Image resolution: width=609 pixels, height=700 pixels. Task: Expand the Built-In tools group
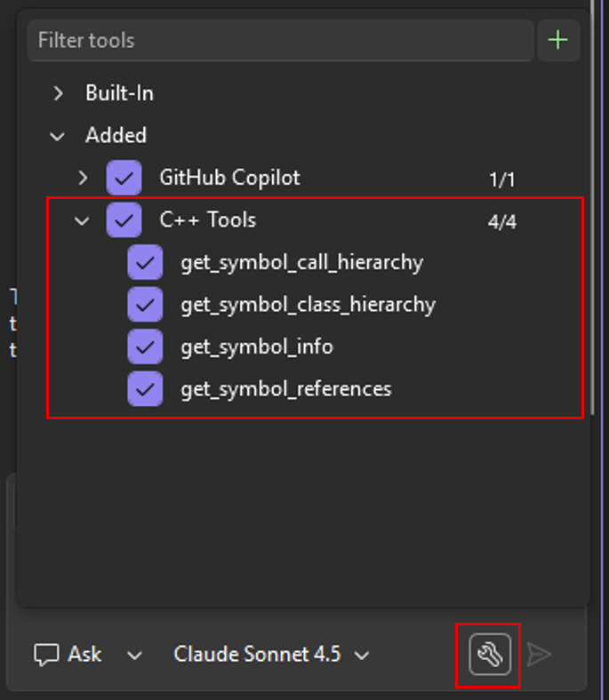click(x=59, y=93)
